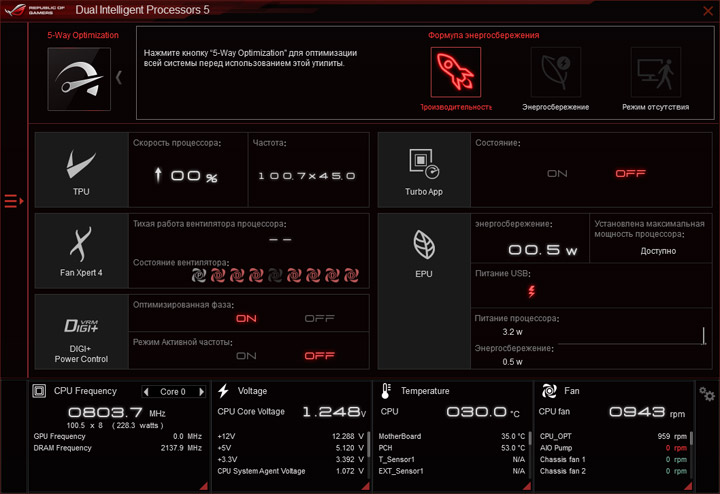Viewport: 720px width, 494px height.
Task: Collapse the 5-Way Optimization chevron
Action: [x=119, y=78]
